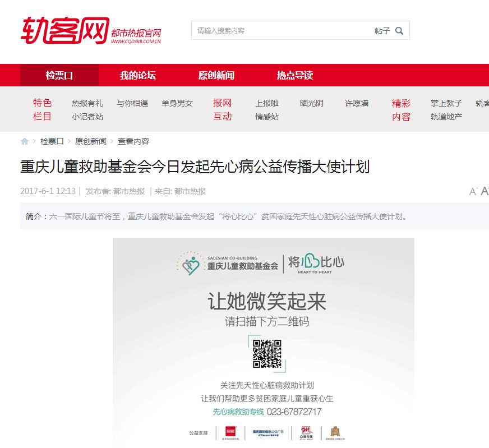Click the 特色栏目 category label

click(42, 109)
